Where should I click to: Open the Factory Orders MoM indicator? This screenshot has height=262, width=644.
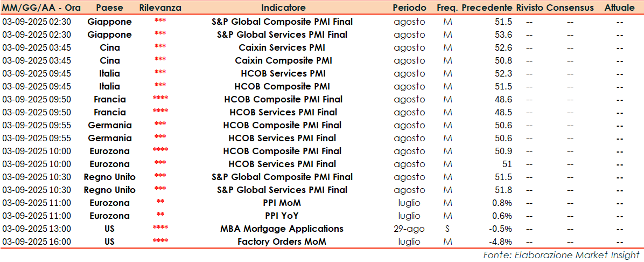283,242
